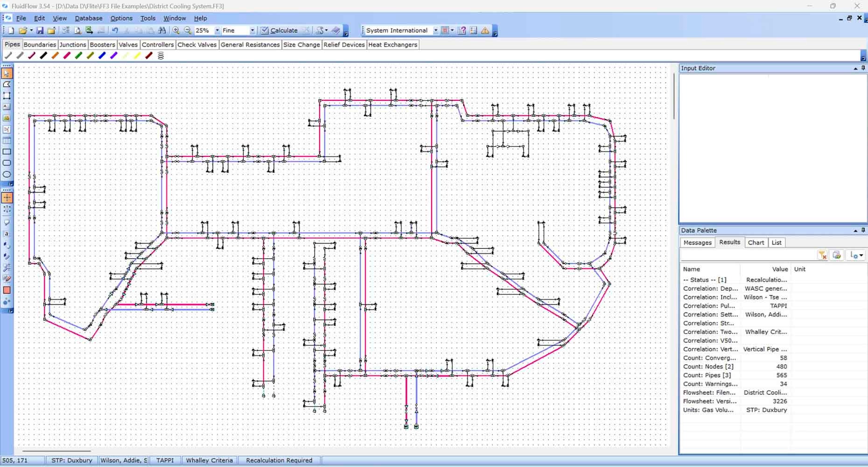Pin the Input Editor panel
The width and height of the screenshot is (868, 467).
pos(863,68)
